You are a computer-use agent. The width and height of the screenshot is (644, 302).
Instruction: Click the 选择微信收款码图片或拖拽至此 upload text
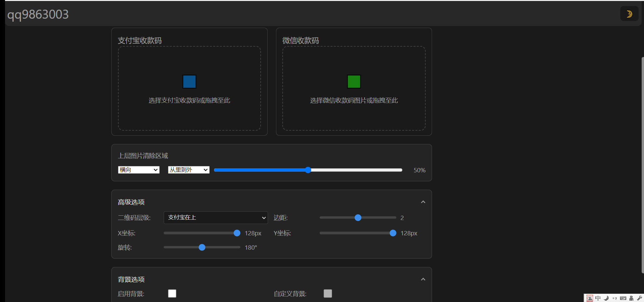click(354, 101)
